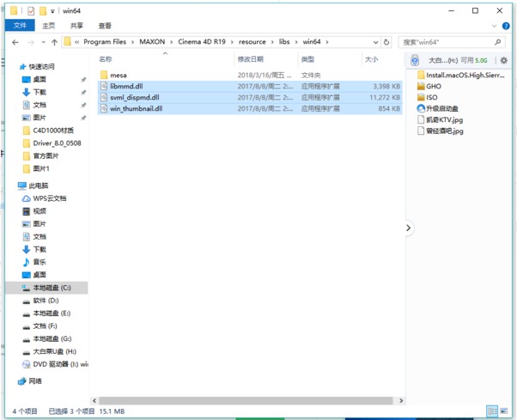
Task: Switch to details view in status bar
Action: [x=493, y=411]
